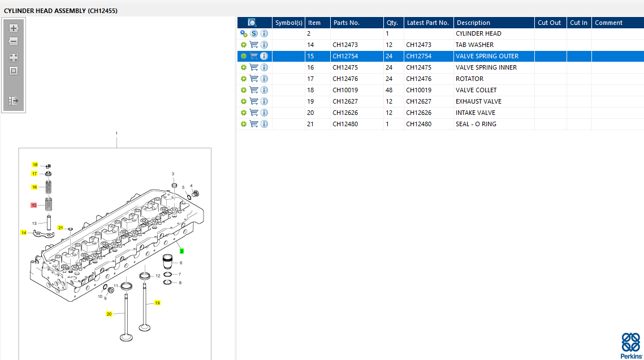Click the sub-assembly gears icon on CYLINDER HEAD row
Image resolution: width=644 pixels, height=360 pixels.
point(244,34)
